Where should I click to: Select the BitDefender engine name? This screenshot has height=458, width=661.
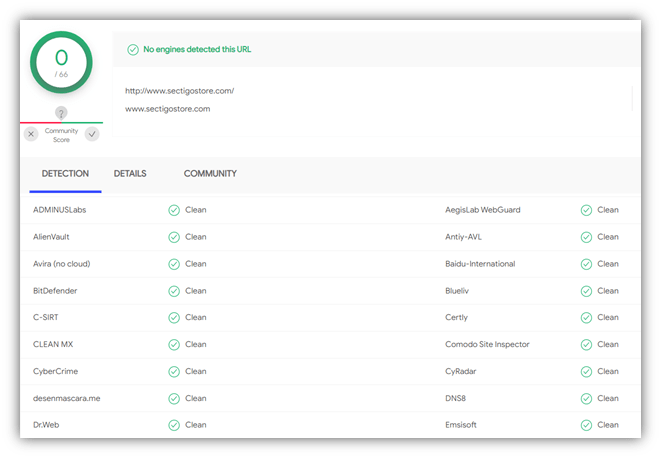coord(55,291)
